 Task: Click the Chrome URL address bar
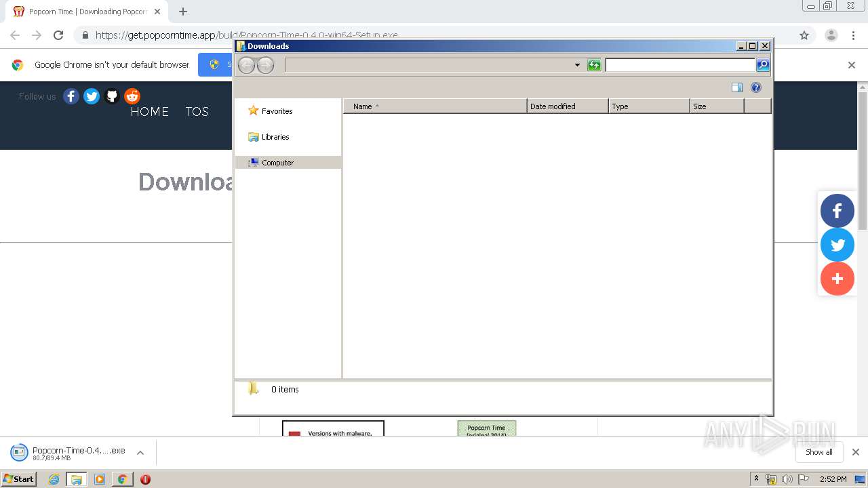click(434, 35)
